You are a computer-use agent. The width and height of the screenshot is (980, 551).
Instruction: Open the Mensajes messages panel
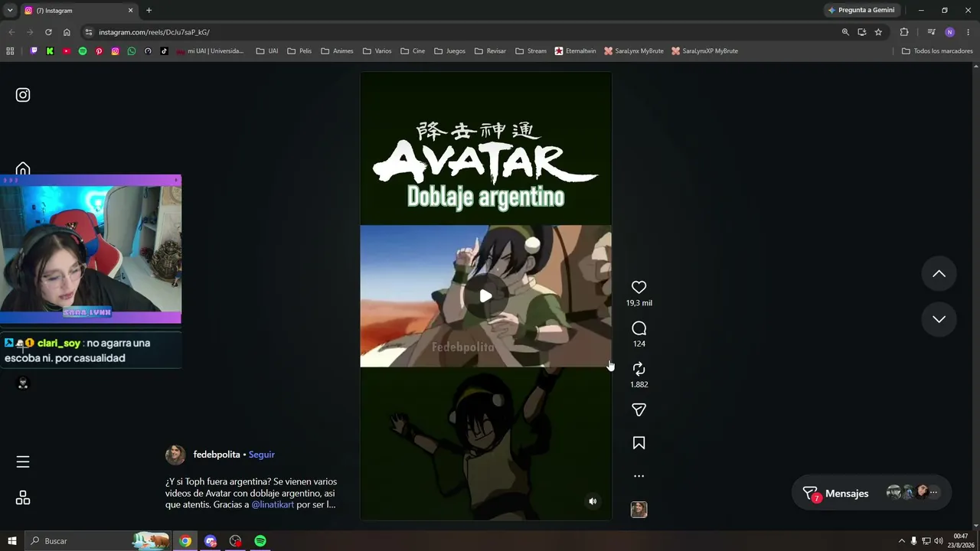click(x=871, y=494)
